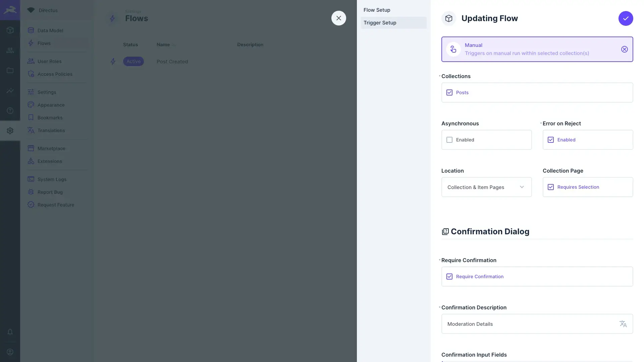
Task: Enable the Asynchronous checkbox
Action: click(449, 140)
